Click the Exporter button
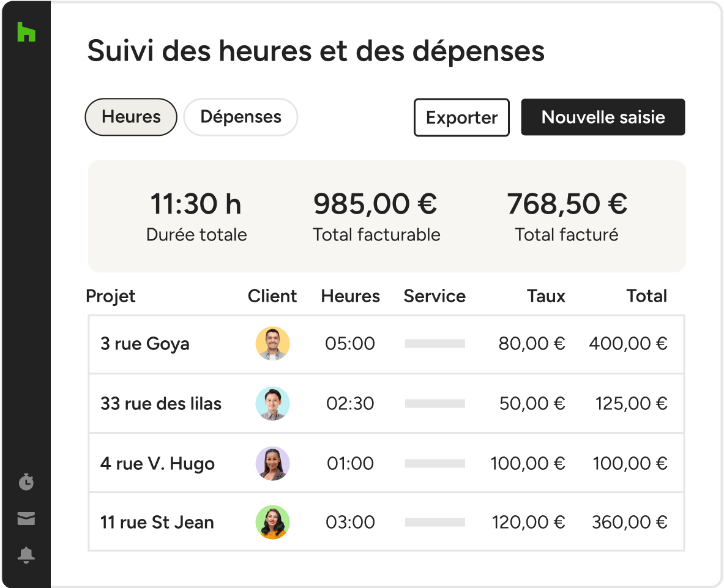Image resolution: width=724 pixels, height=588 pixels. [x=461, y=117]
